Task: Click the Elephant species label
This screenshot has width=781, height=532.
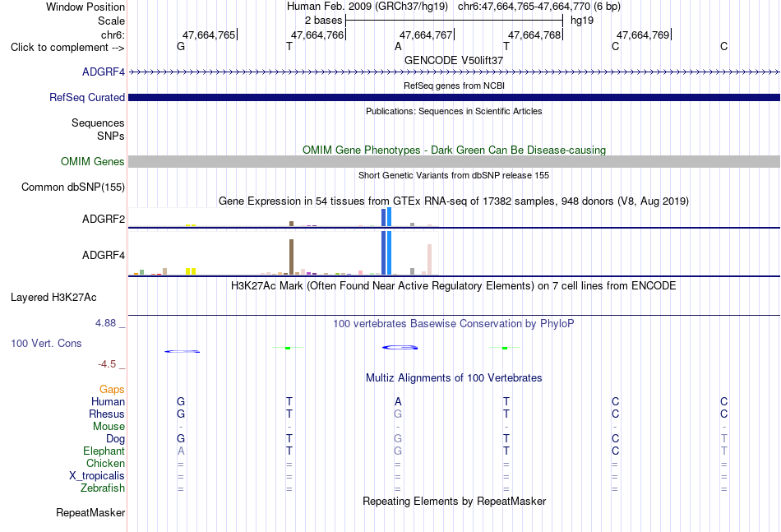Action: 104,451
